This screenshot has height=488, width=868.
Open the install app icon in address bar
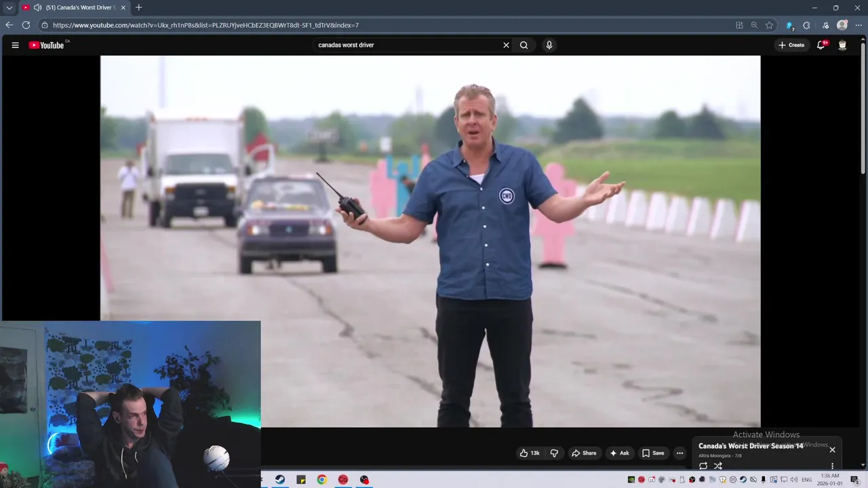coord(739,25)
